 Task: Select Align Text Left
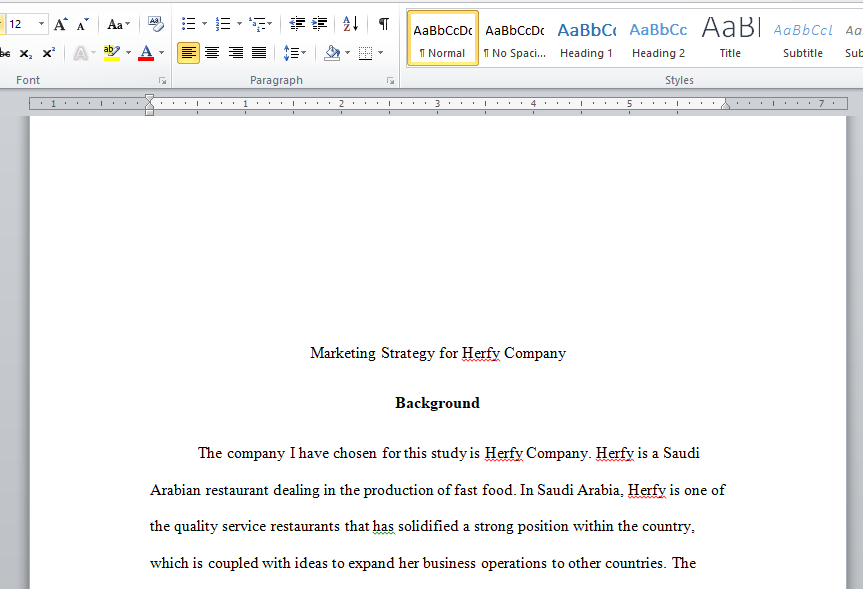[188, 53]
